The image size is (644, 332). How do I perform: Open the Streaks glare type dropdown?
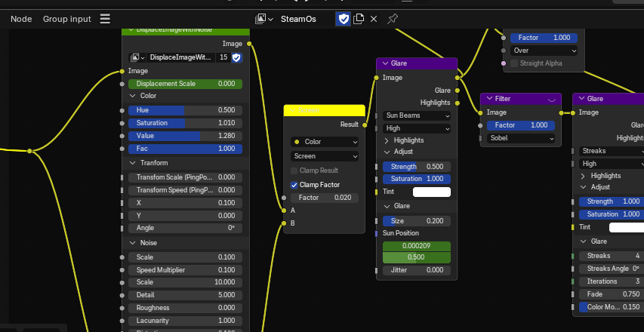[x=612, y=151]
